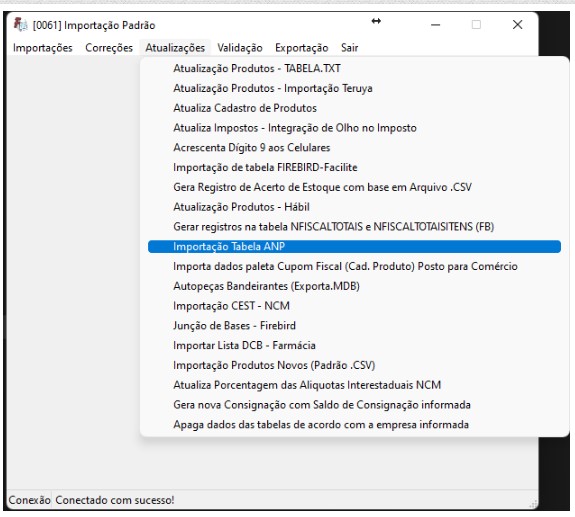The height and width of the screenshot is (517, 575).
Task: Select Atualiza Cadastro de Produtos
Action: (x=354, y=108)
